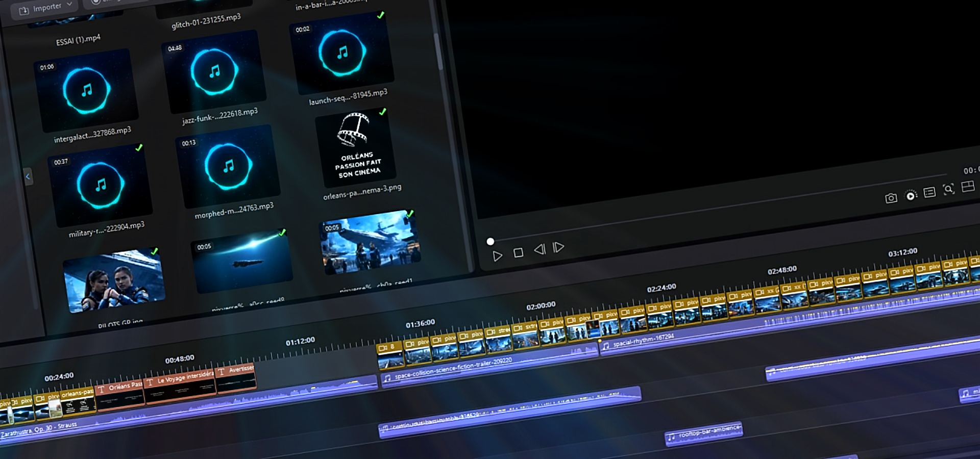
Task: Click the preview playhead slider handle
Action: coord(491,241)
